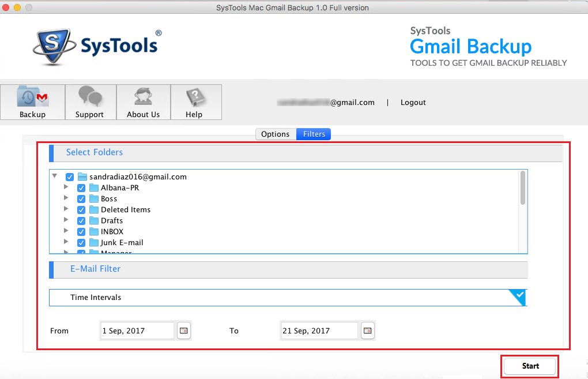Click the yellow minimize window button

pos(17,7)
